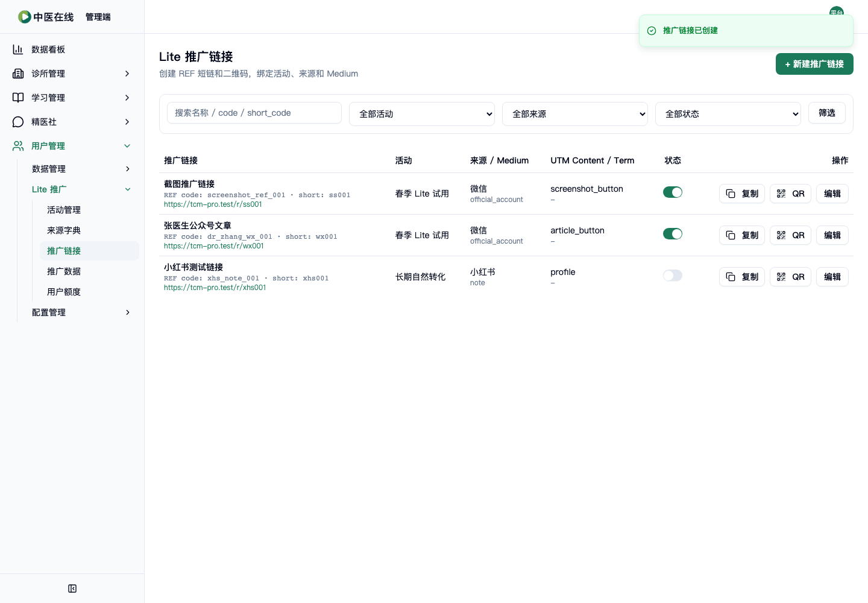The height and width of the screenshot is (603, 868).
Task: Select the 推广链接 menu item
Action: pos(89,251)
